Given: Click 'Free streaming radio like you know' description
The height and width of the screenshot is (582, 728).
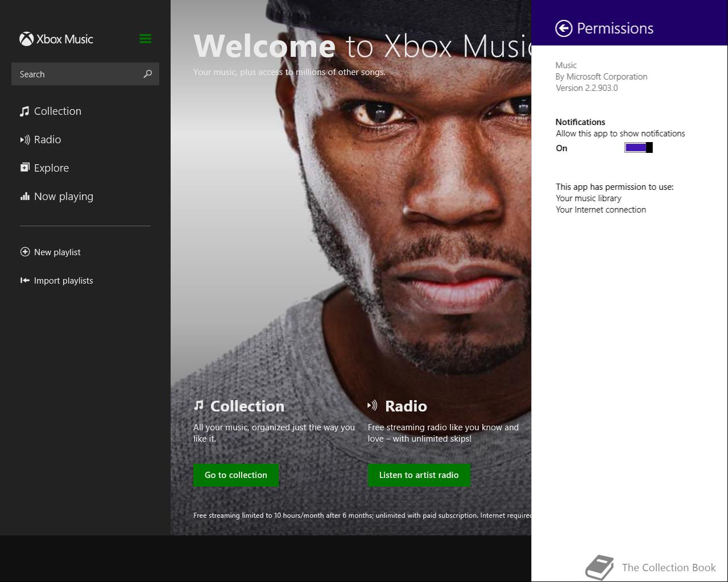Looking at the screenshot, I should coord(443,433).
